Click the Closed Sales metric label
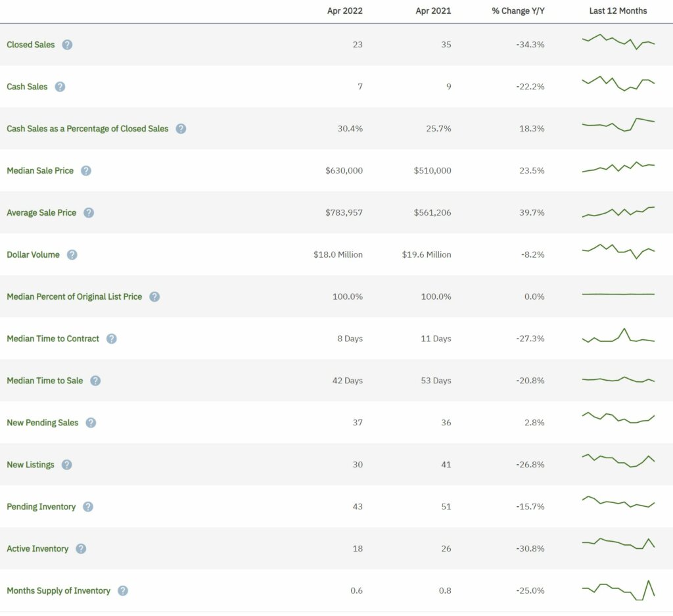 click(31, 45)
